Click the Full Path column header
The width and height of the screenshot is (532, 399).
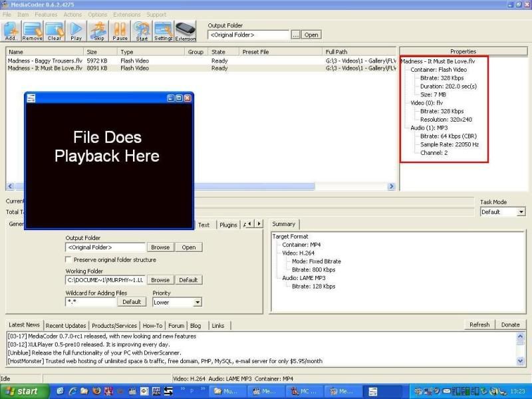tap(358, 52)
